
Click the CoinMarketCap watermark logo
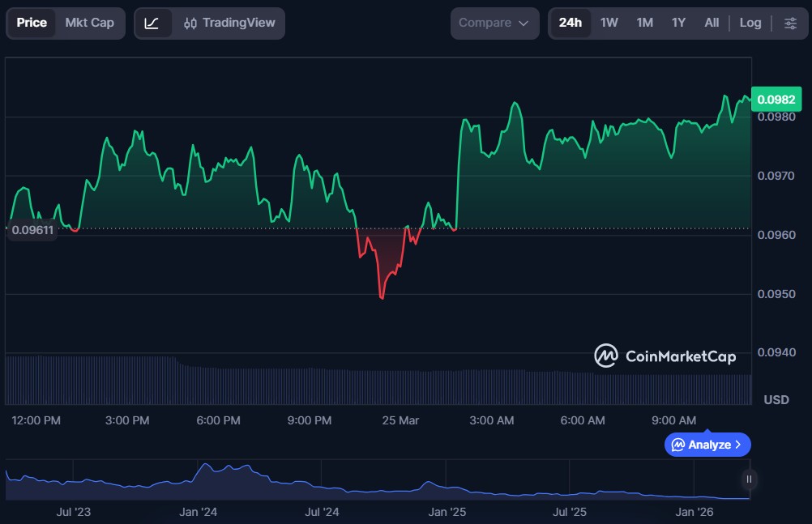click(x=605, y=356)
